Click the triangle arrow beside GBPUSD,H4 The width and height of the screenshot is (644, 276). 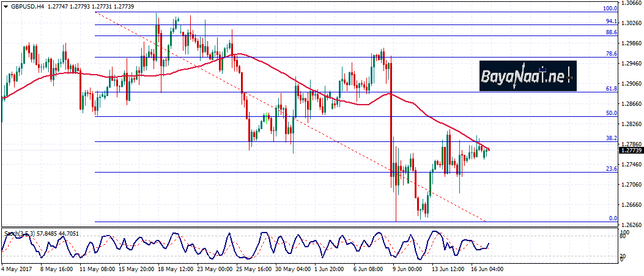[x=5, y=6]
